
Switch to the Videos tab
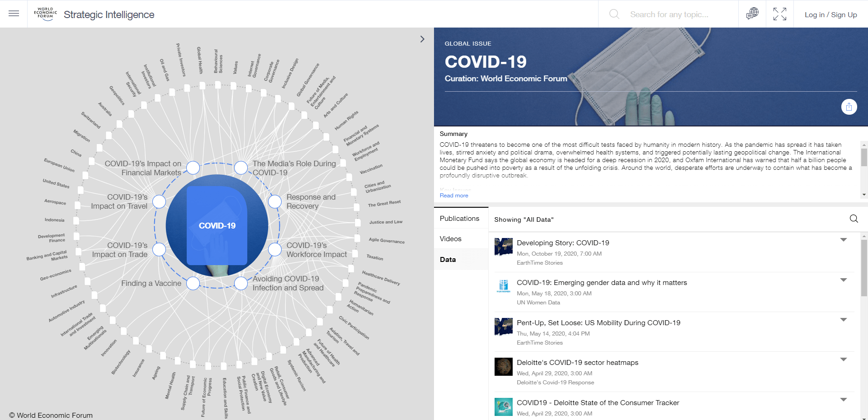click(451, 238)
